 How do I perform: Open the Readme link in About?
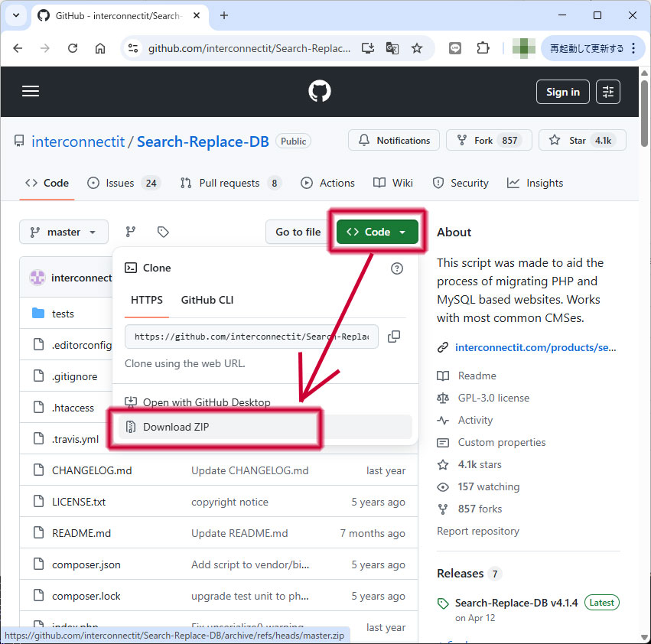(x=477, y=376)
